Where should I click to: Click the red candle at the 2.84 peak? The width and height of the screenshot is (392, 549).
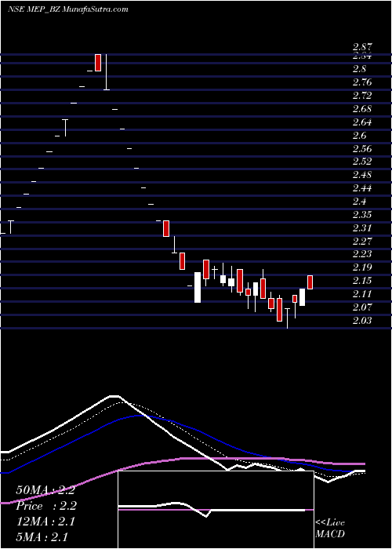point(98,63)
